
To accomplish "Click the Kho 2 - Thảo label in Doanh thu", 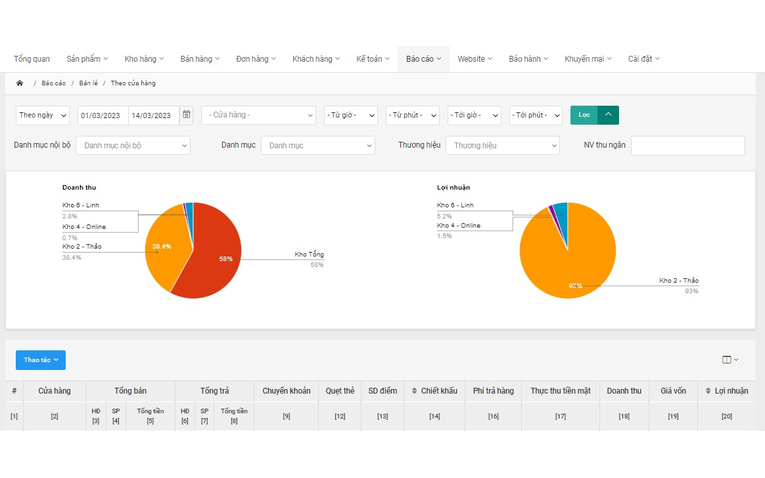I will pos(81,247).
